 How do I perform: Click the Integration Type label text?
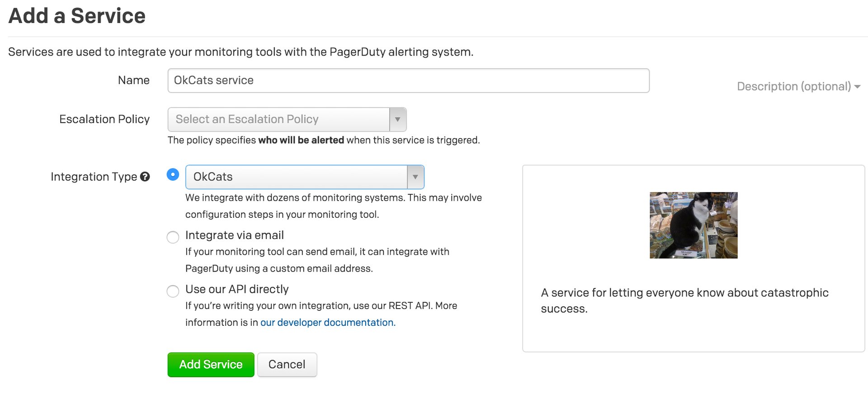[94, 177]
